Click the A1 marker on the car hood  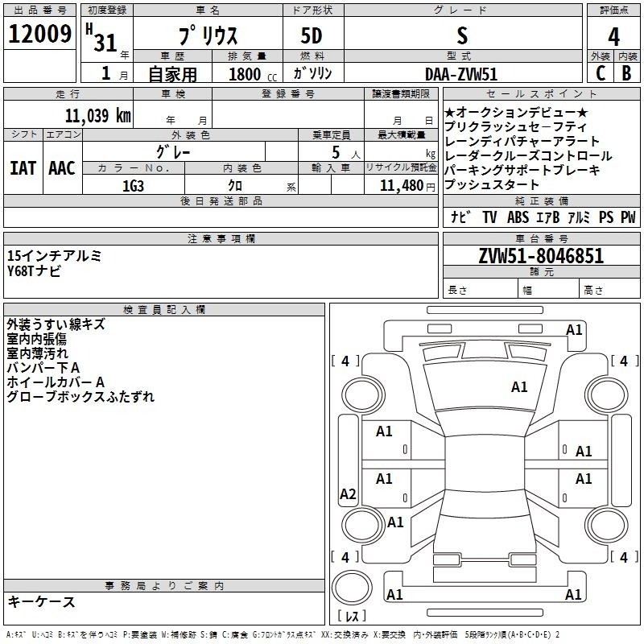coord(519,387)
